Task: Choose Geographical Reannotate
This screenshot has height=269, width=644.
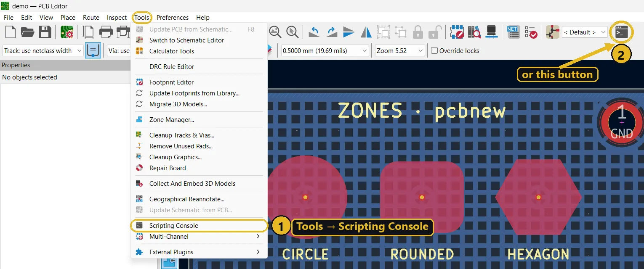Action: coord(199,199)
